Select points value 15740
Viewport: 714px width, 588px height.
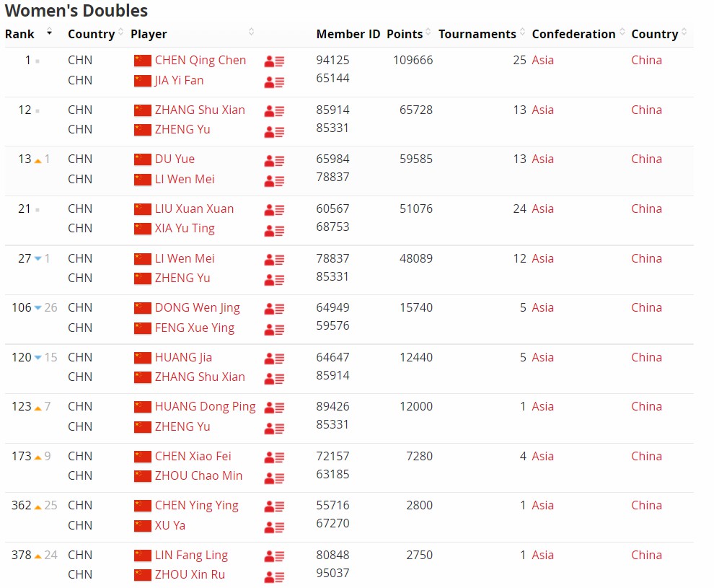416,307
